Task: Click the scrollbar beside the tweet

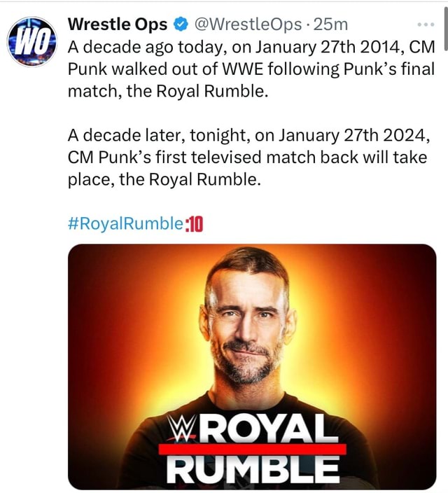Action: pos(445,28)
